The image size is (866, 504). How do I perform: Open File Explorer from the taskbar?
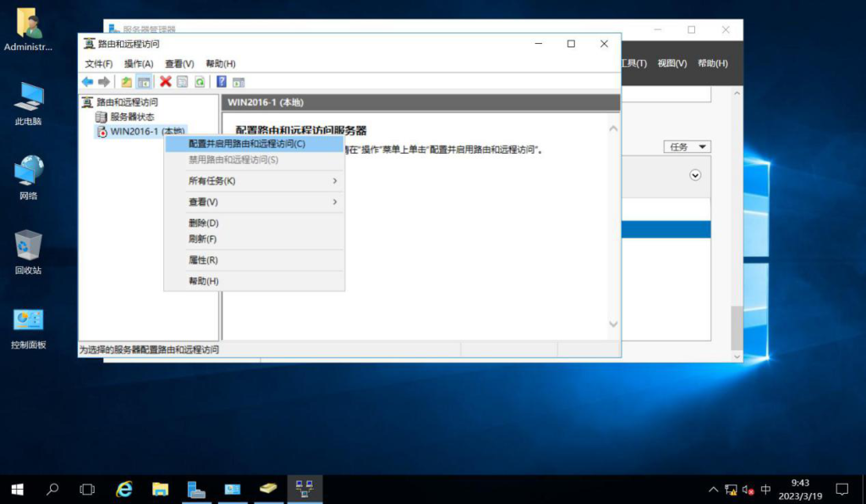click(160, 489)
